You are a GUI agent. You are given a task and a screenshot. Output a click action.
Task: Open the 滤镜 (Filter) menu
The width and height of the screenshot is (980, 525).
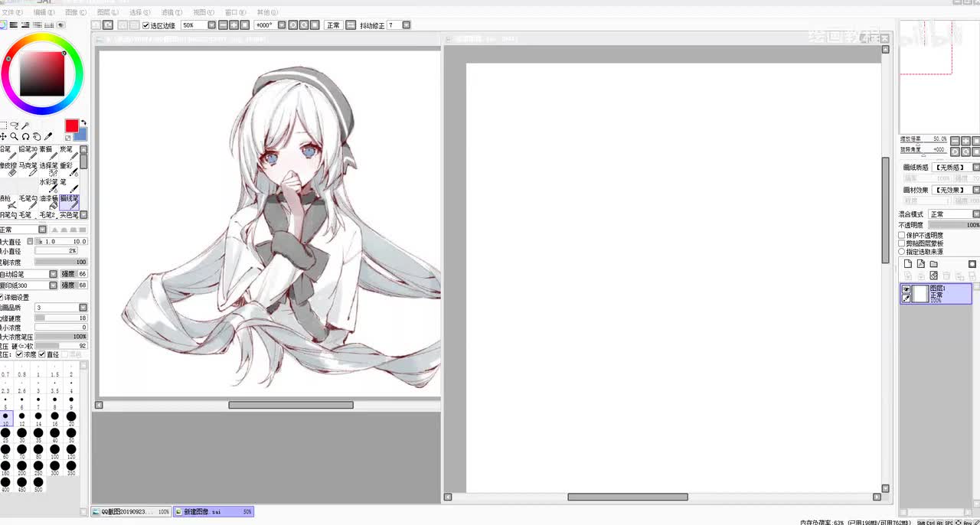[172, 13]
